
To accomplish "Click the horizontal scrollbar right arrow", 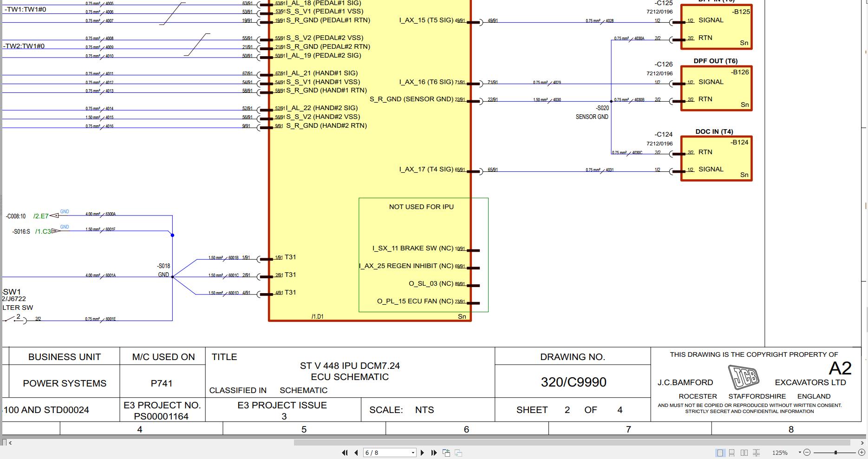I will (x=863, y=443).
